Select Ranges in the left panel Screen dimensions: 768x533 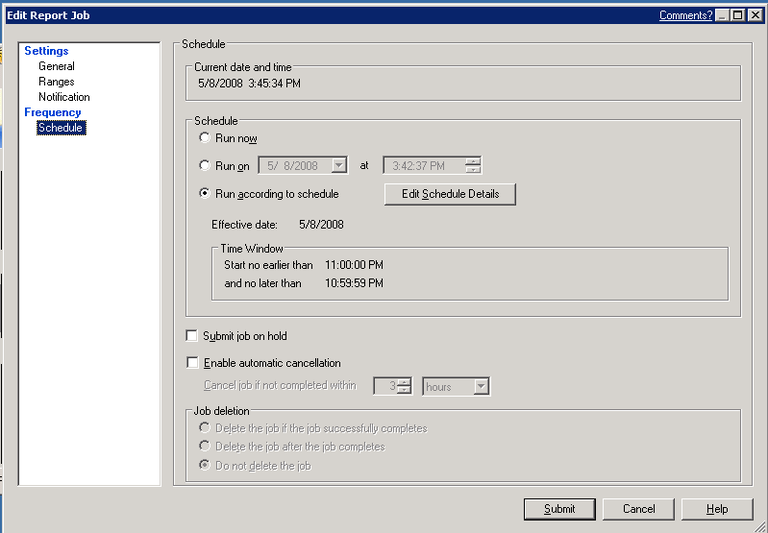coord(56,82)
